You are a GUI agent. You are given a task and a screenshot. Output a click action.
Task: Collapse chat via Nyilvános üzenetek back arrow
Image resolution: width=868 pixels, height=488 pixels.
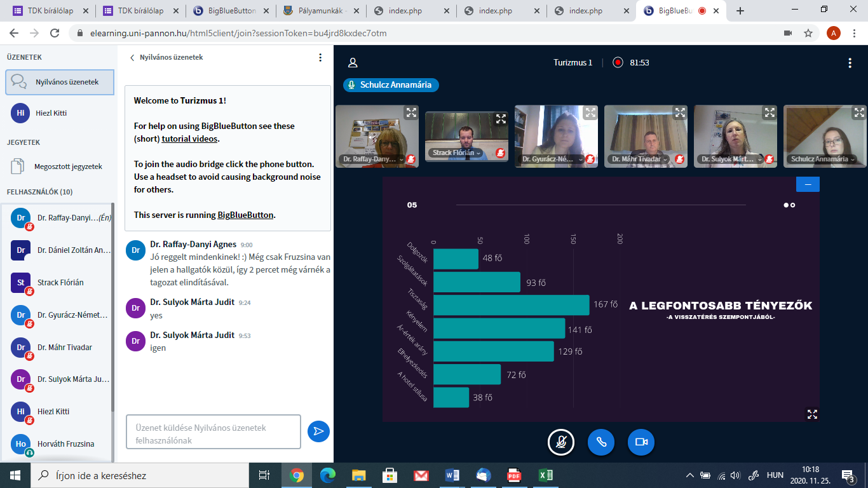click(133, 57)
